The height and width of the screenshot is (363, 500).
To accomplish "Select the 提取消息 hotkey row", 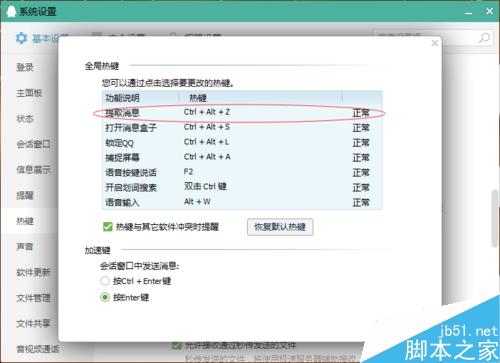I will (242, 113).
